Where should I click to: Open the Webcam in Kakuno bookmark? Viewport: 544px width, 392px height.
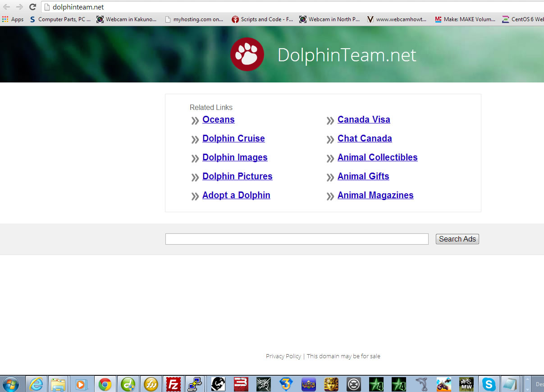point(127,19)
